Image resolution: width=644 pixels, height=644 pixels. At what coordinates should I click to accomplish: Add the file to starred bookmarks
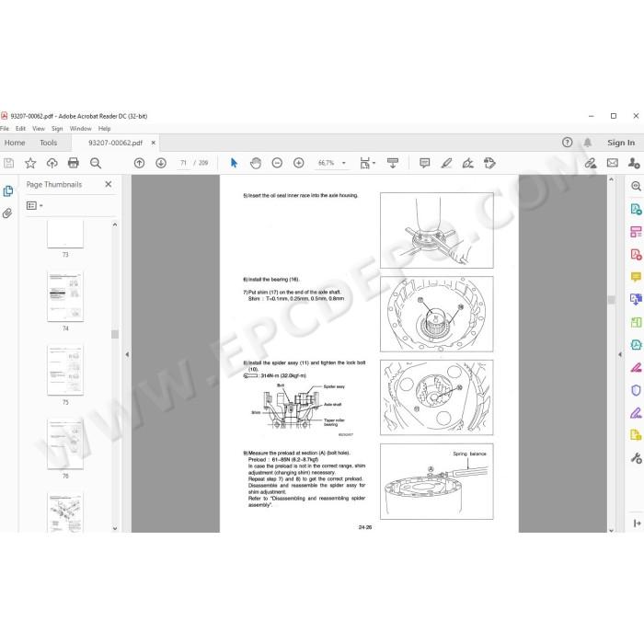[30, 163]
